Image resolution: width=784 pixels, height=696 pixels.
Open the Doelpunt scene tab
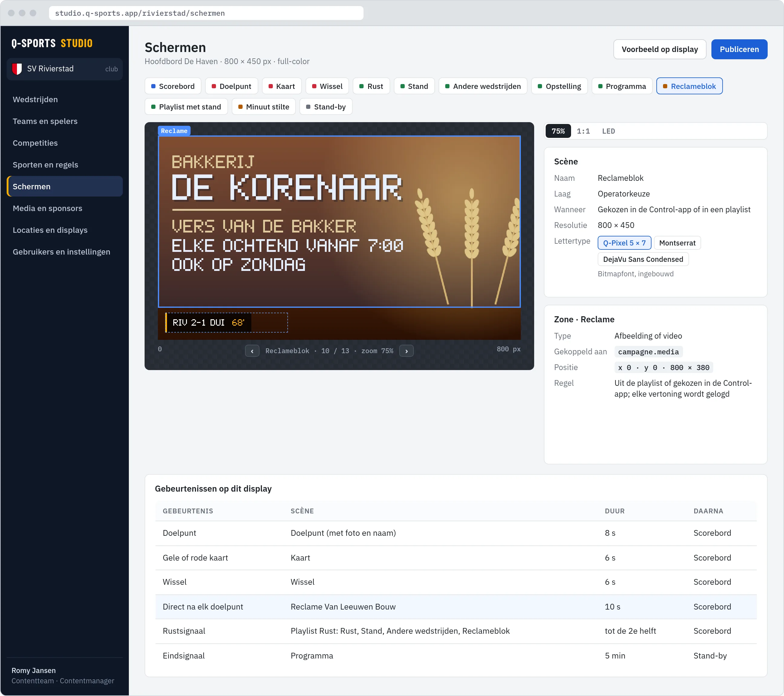(231, 86)
